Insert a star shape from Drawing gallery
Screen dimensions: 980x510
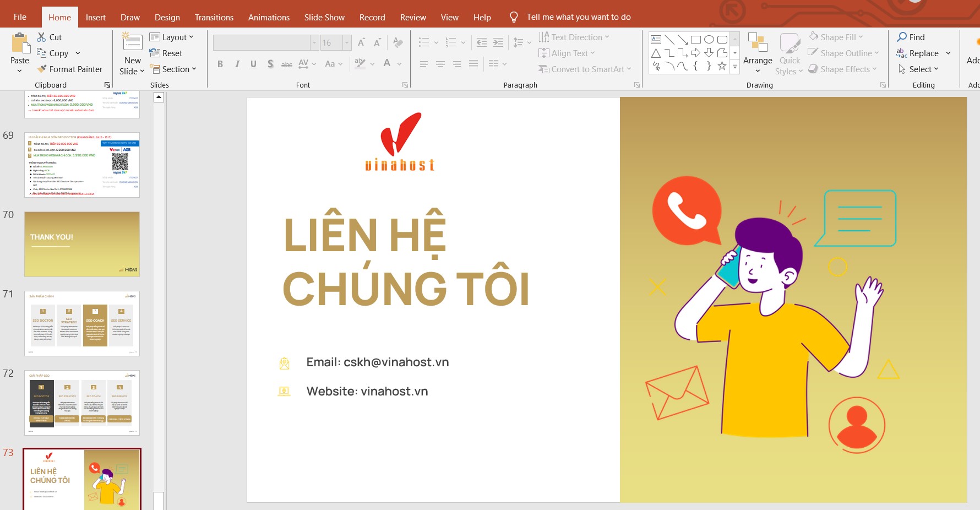tap(722, 66)
